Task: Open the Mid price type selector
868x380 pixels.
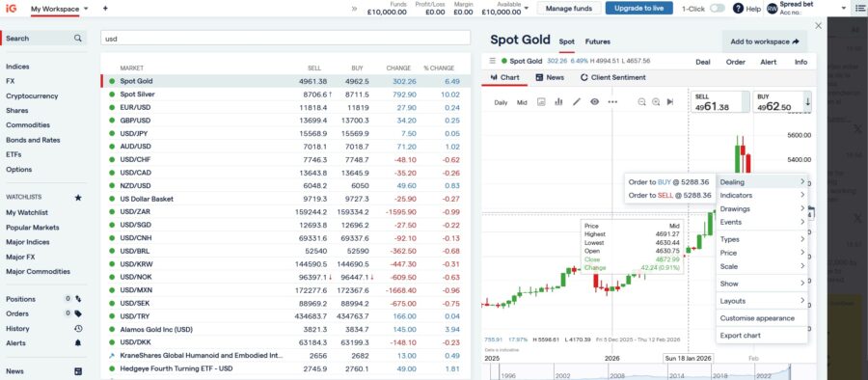Action: 522,102
